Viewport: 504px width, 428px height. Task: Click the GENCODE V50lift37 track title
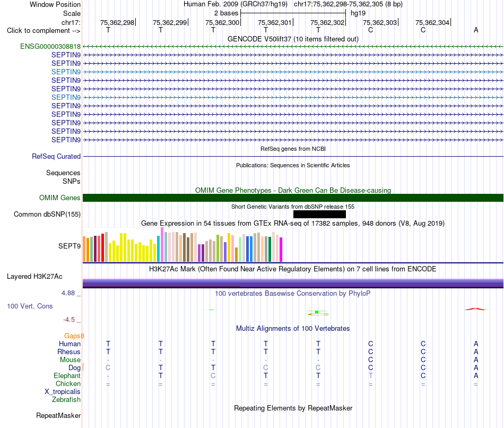click(293, 39)
